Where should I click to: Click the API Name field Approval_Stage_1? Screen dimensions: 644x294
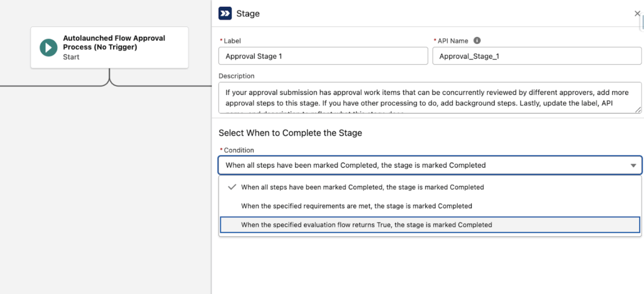tap(537, 56)
